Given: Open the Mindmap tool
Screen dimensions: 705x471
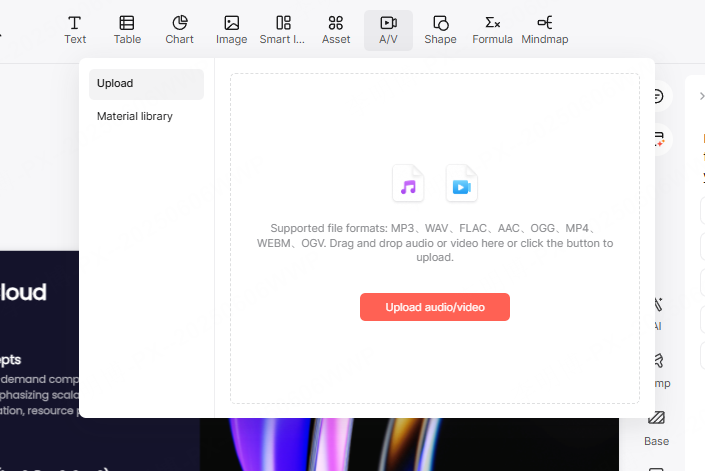Looking at the screenshot, I should [544, 30].
